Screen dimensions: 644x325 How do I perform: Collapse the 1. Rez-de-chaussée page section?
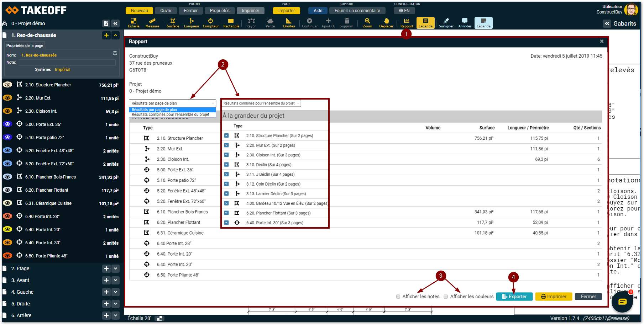tap(116, 35)
